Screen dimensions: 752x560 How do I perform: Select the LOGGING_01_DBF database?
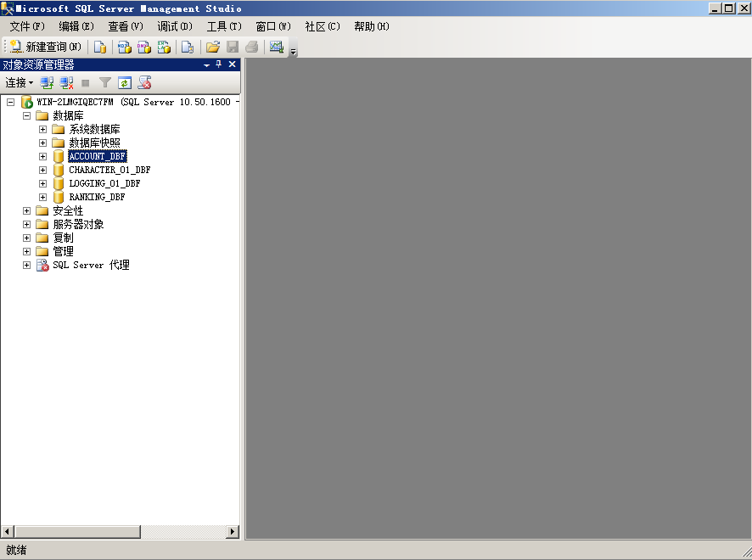tap(104, 183)
